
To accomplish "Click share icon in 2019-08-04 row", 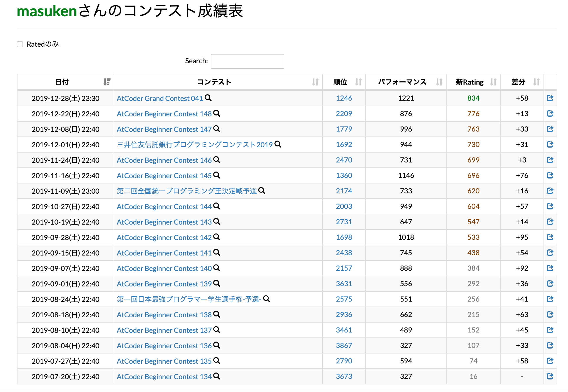I will 550,345.
